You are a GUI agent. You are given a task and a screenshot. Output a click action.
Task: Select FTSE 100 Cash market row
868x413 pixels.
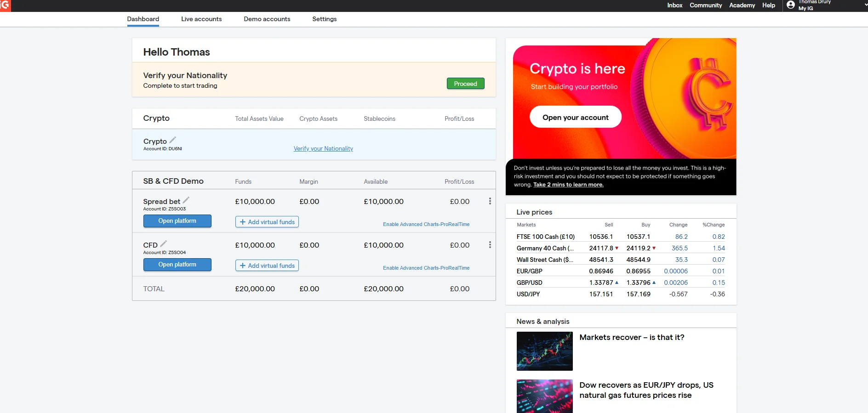[x=621, y=237]
